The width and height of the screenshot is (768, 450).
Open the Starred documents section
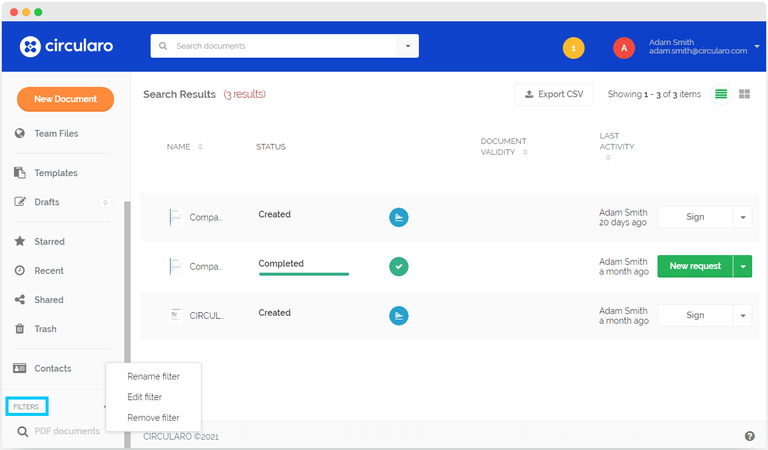pos(49,242)
